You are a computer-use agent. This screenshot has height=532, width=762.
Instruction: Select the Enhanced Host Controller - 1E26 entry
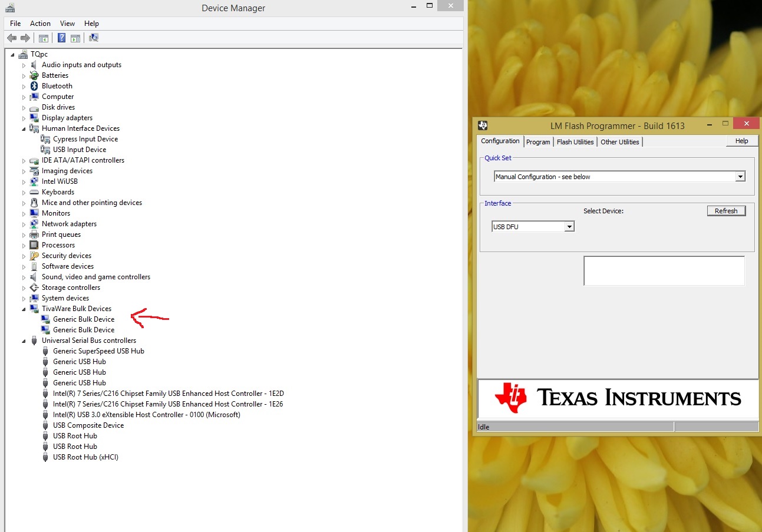pyautogui.click(x=168, y=404)
